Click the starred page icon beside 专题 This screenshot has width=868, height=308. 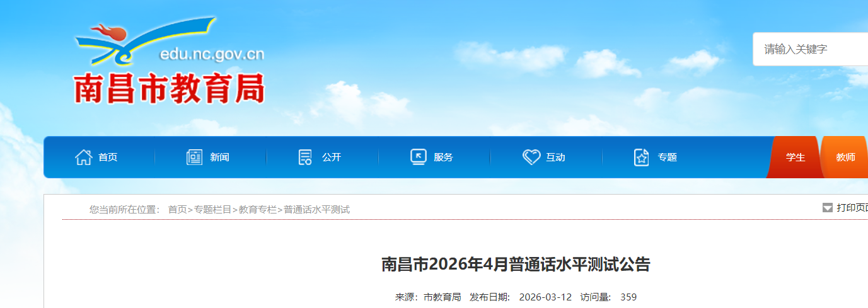click(641, 157)
